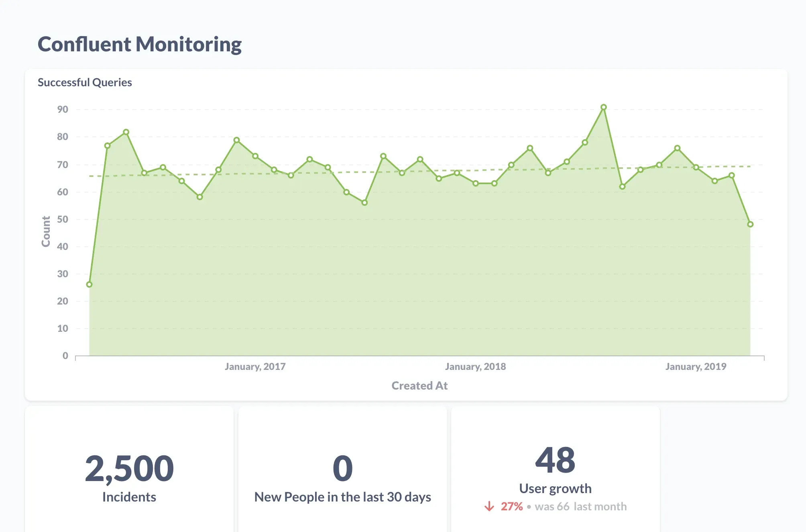
Task: Click the Created At x-axis title
Action: point(419,386)
